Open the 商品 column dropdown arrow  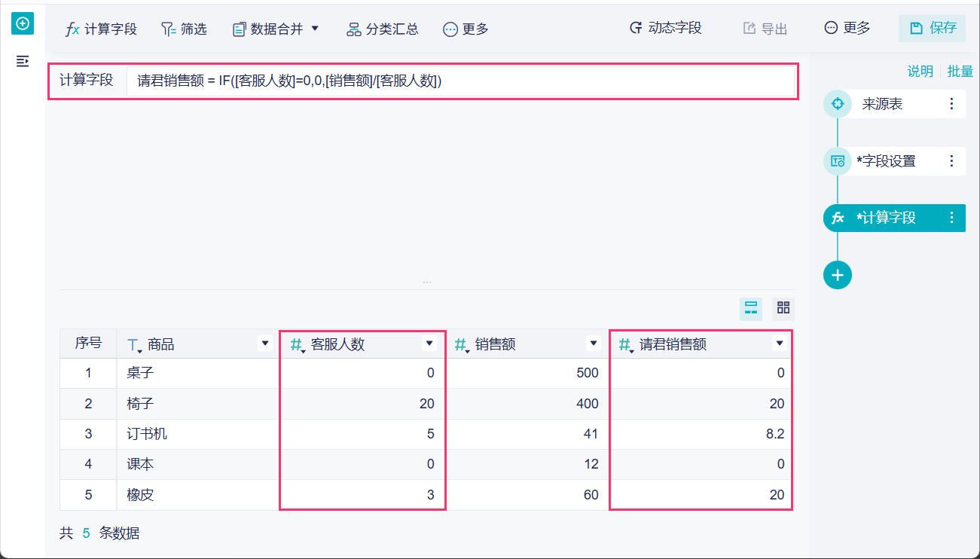(265, 344)
